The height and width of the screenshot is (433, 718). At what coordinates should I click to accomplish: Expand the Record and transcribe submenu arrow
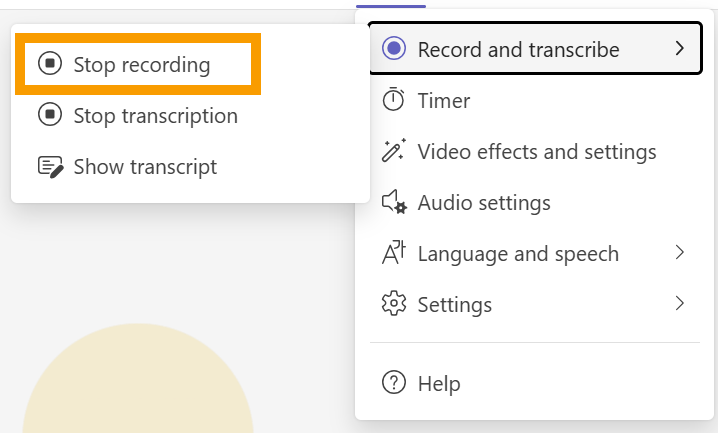680,49
